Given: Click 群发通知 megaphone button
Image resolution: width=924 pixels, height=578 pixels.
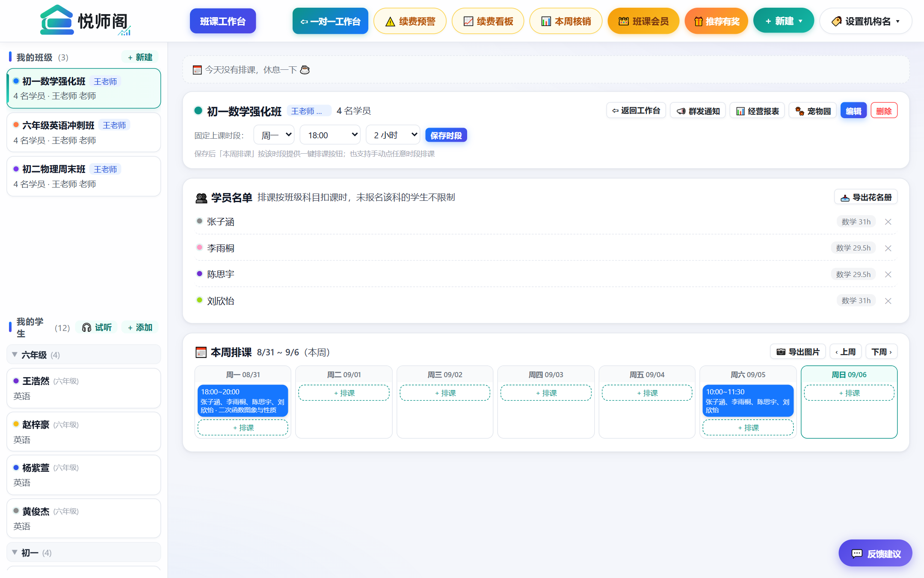Looking at the screenshot, I should pos(698,111).
